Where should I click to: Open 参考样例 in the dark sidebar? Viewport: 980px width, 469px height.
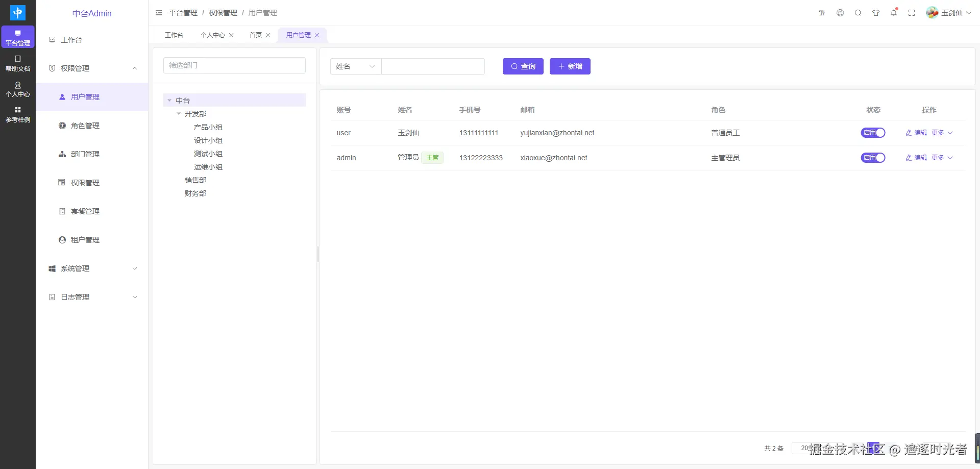tap(18, 114)
